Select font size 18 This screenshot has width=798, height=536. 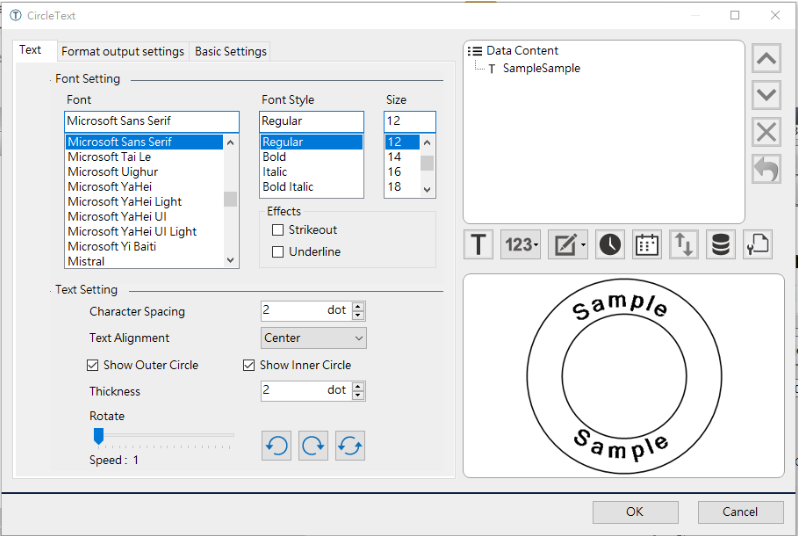point(402,187)
